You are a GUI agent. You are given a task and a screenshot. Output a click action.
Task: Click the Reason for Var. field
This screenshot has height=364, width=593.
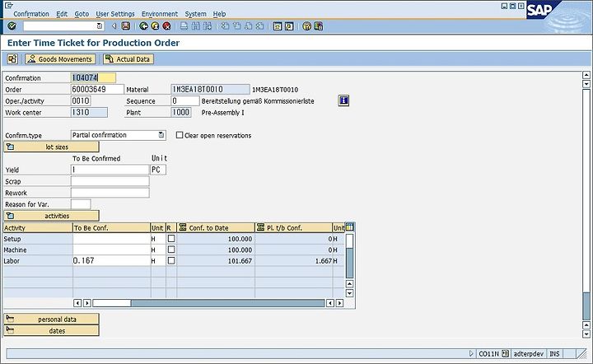[81, 204]
